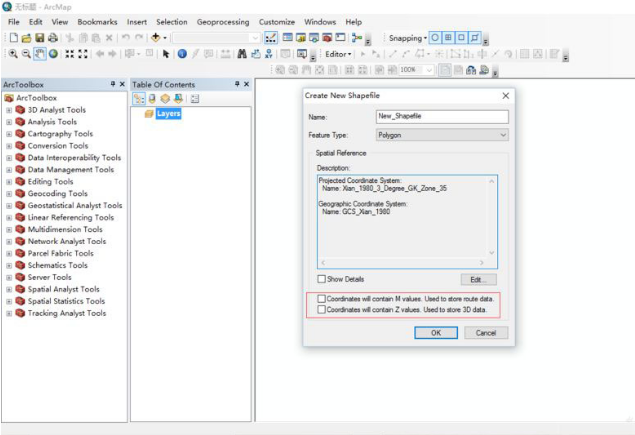Select the Pan hand tool
Screen dimensions: 635x435
coord(39,54)
